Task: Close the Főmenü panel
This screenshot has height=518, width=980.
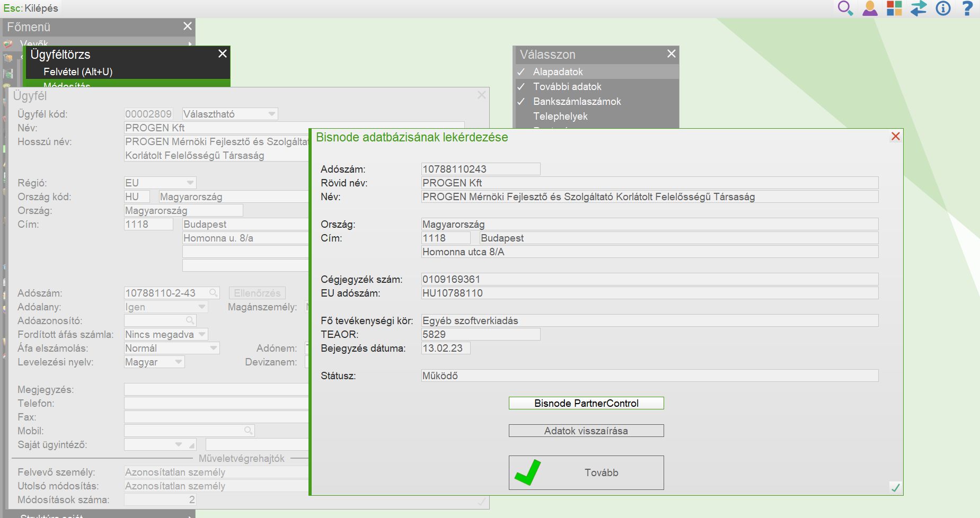Action: click(187, 26)
